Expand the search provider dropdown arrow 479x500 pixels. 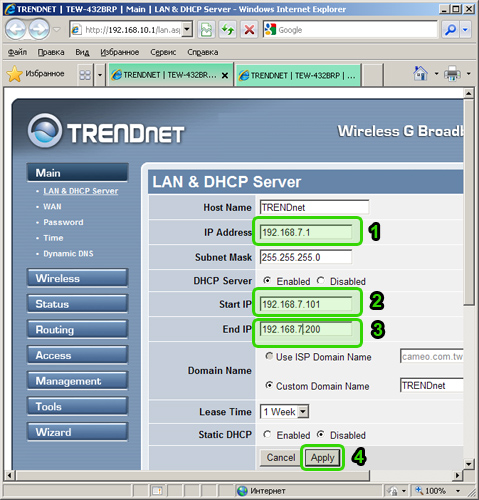point(465,30)
